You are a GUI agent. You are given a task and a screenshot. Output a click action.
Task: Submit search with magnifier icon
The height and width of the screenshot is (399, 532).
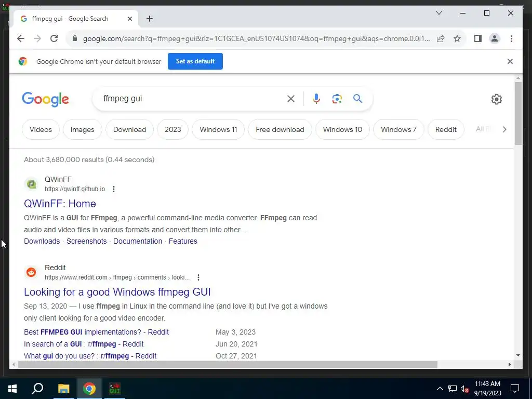(x=357, y=99)
